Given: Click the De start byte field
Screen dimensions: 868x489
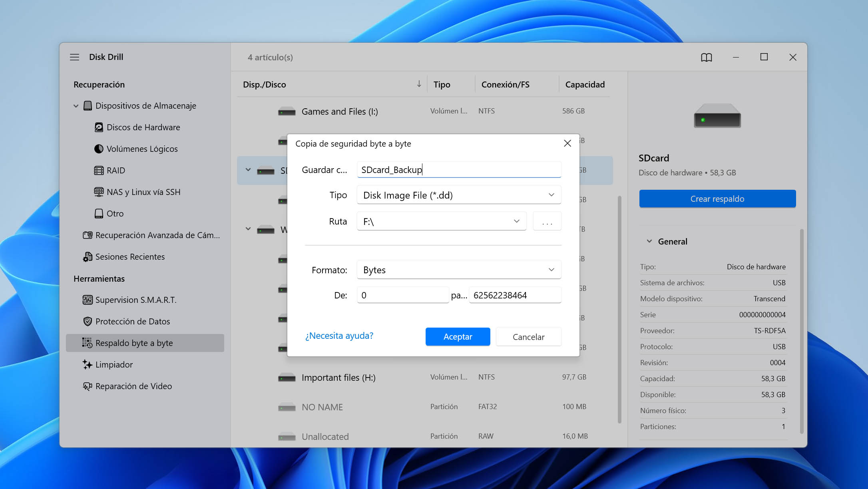Looking at the screenshot, I should pos(403,295).
